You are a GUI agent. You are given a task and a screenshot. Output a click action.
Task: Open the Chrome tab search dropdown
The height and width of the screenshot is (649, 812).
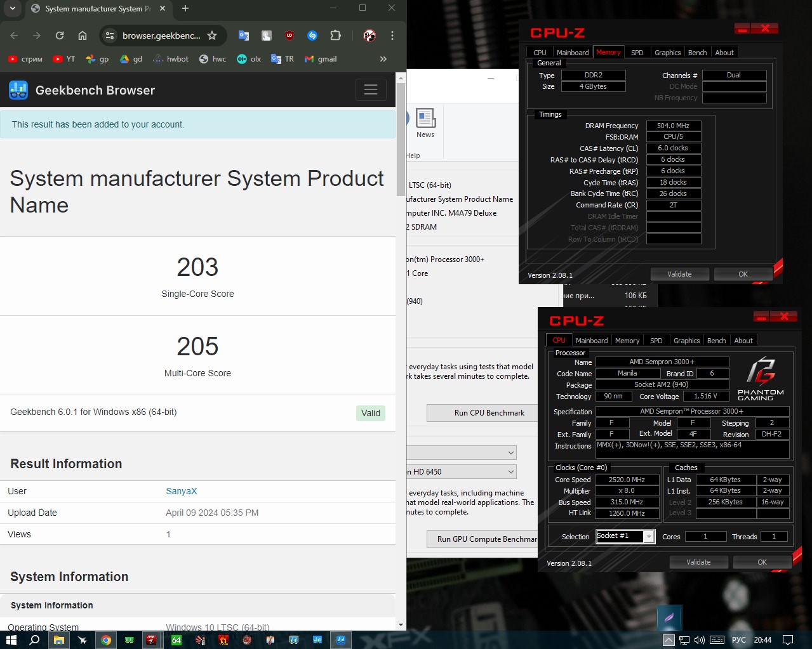coord(12,9)
